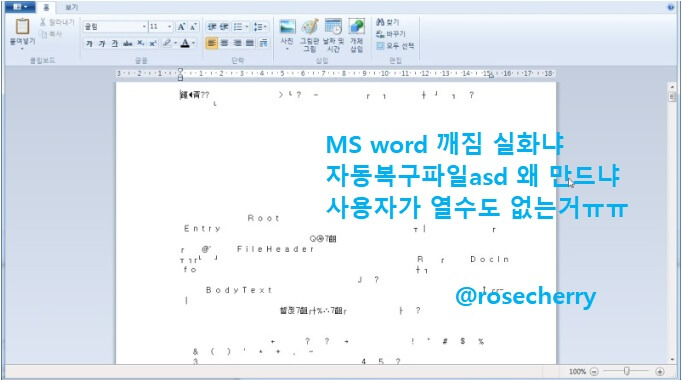
Task: Toggle superscript formatting
Action: 153,43
